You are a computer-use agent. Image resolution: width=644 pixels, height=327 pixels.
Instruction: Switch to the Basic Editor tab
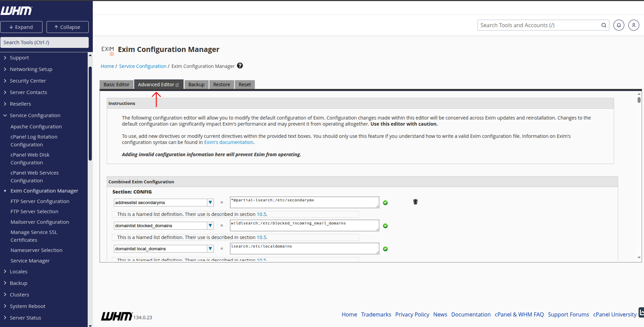(x=117, y=85)
